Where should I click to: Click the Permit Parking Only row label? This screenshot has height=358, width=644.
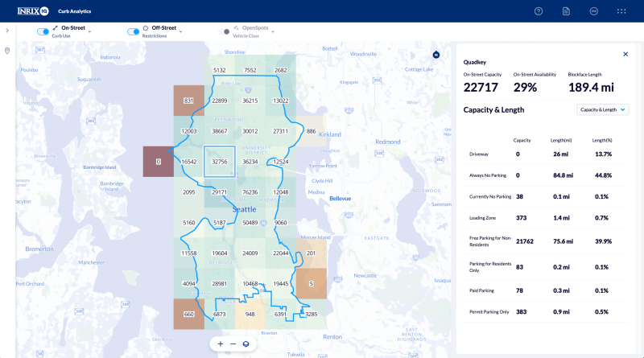tap(489, 312)
